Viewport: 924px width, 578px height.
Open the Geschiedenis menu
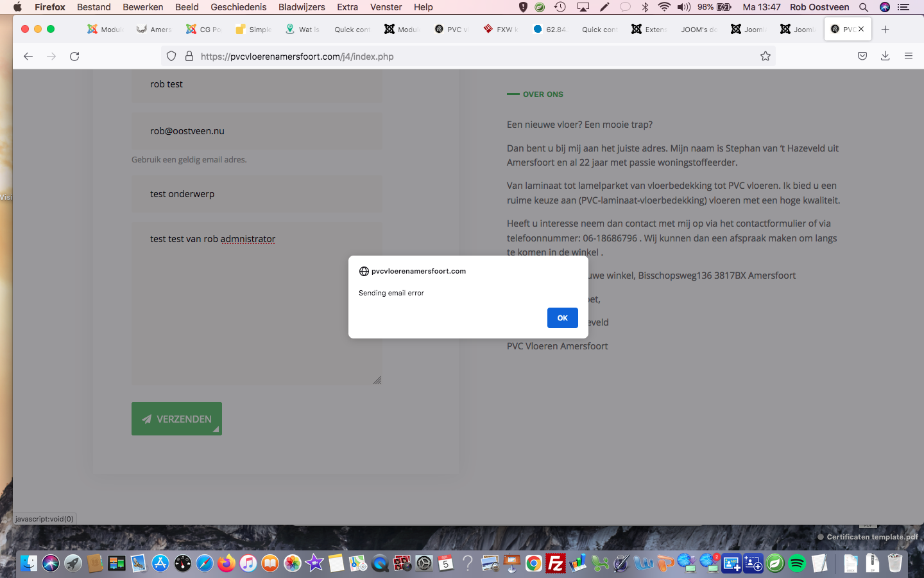point(239,7)
